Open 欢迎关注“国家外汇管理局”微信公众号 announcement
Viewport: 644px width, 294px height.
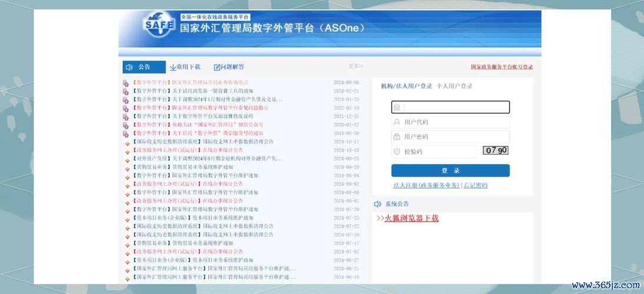[197, 125]
